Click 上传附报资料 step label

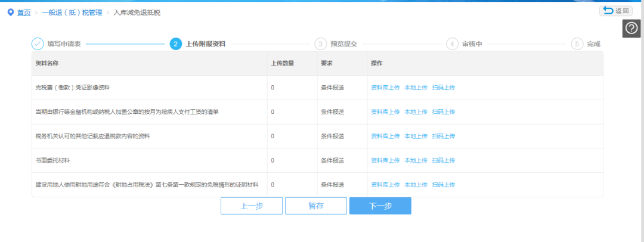205,44
